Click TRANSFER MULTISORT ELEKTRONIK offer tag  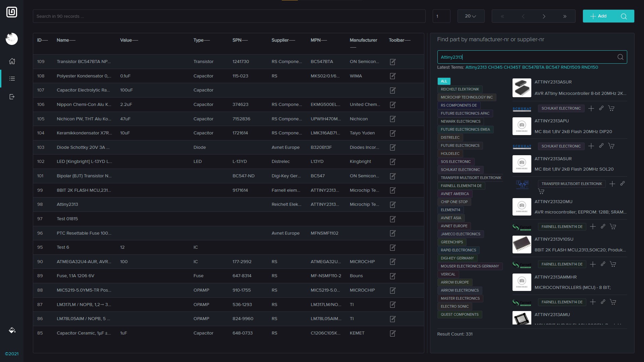click(572, 184)
